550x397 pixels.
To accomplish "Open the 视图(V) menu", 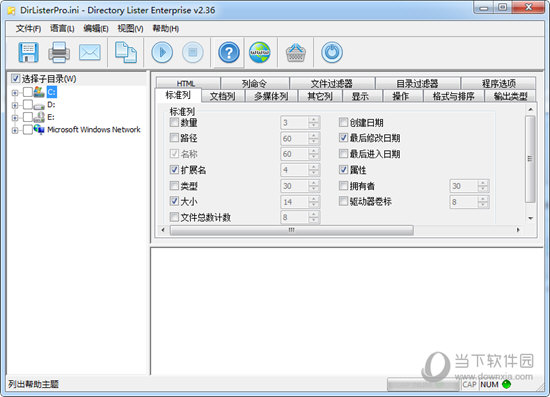I will (130, 28).
